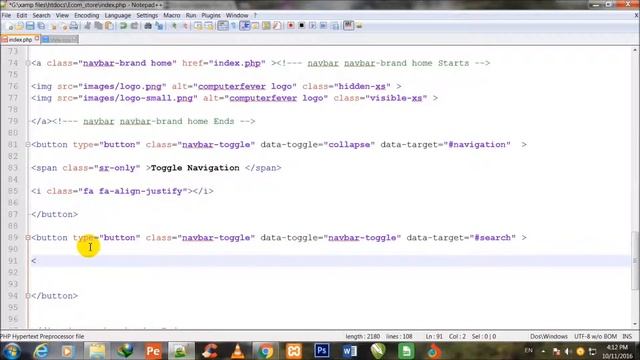Close the index.php tab
This screenshot has width=640, height=360.
pos(37,39)
